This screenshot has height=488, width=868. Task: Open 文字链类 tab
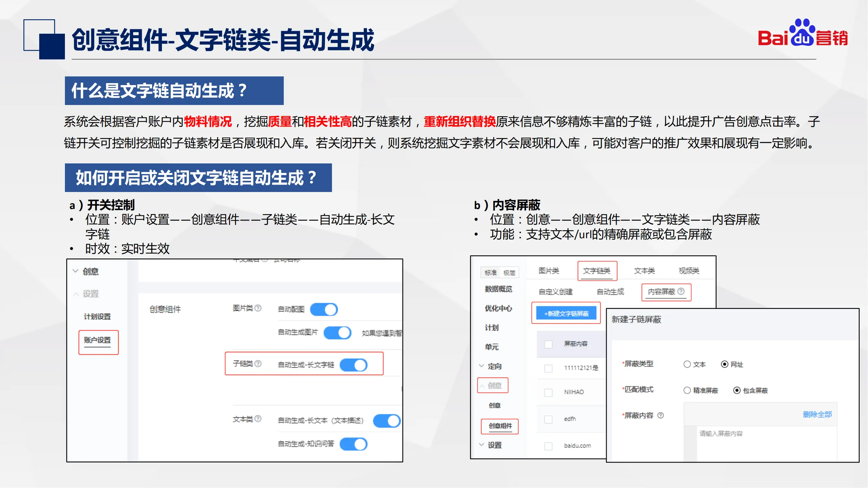597,271
